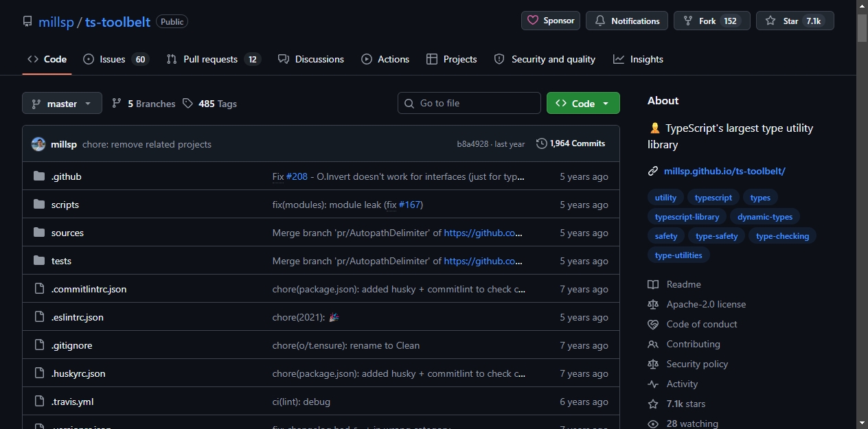This screenshot has width=868, height=429.
Task: Click the Sponsor heart icon
Action: click(x=533, y=21)
